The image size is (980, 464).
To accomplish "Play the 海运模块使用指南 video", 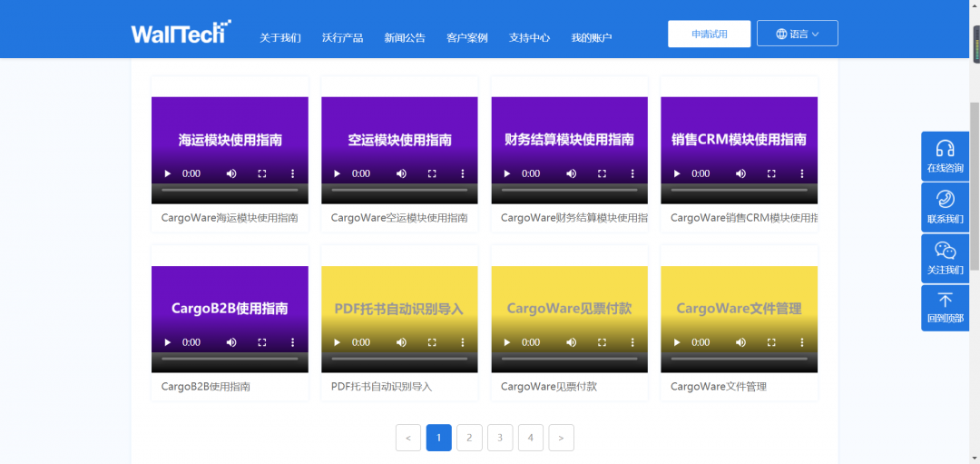I will (168, 173).
